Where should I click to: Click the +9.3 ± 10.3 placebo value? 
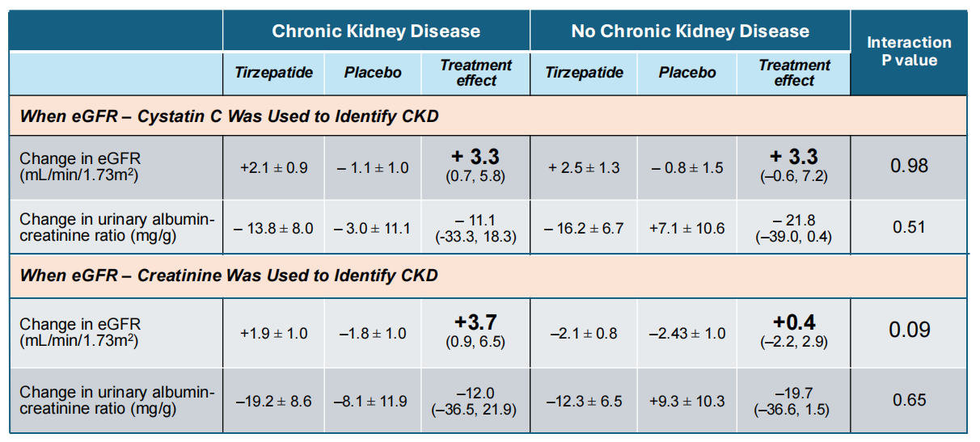686,401
